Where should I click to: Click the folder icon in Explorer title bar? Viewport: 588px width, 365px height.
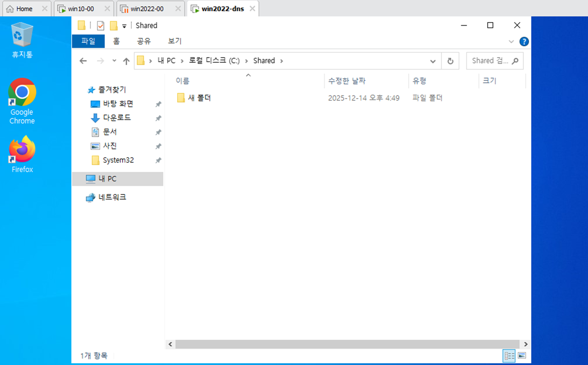(x=82, y=25)
